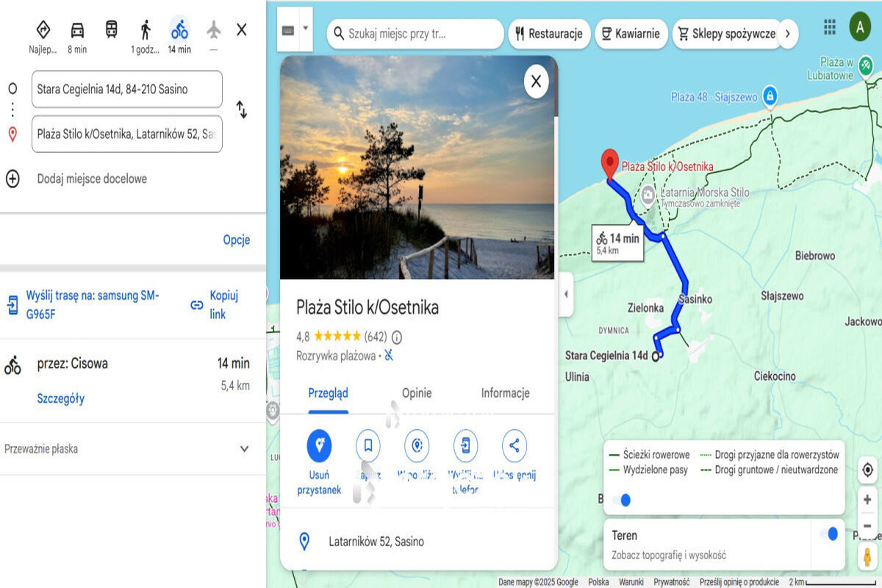The width and height of the screenshot is (882, 588).
Task: Click the starting point address field
Action: tap(126, 90)
